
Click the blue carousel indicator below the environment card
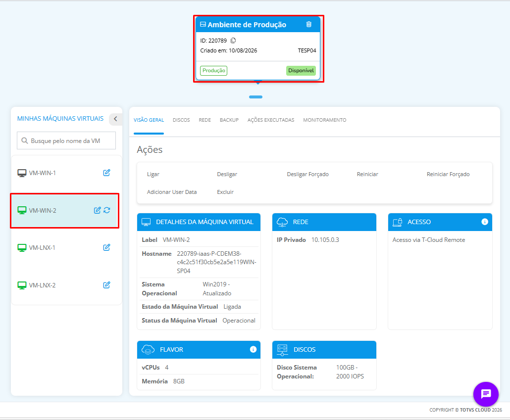(x=255, y=97)
